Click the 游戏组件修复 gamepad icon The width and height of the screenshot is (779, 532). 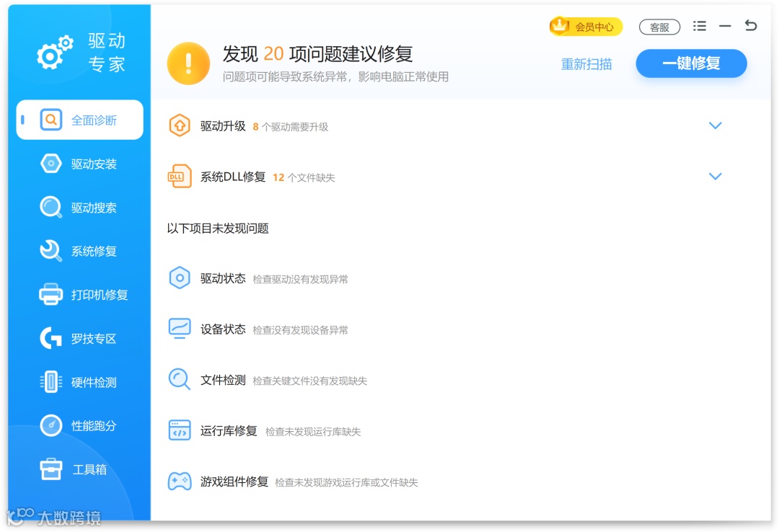180,482
